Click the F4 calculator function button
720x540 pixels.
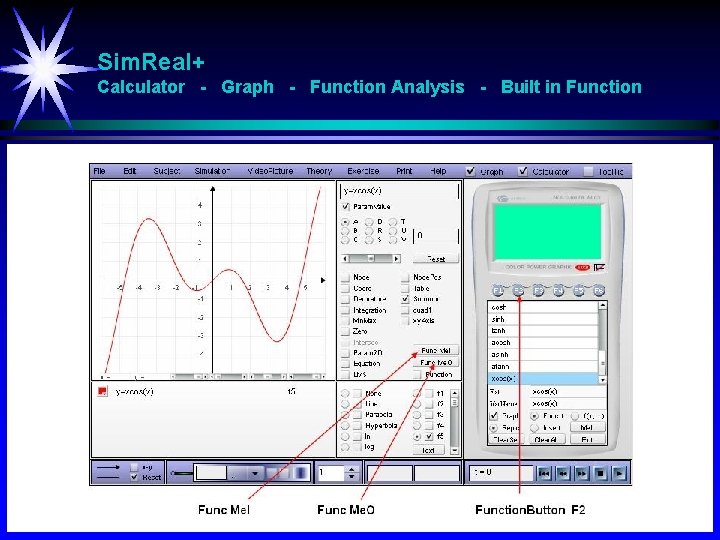coord(558,291)
